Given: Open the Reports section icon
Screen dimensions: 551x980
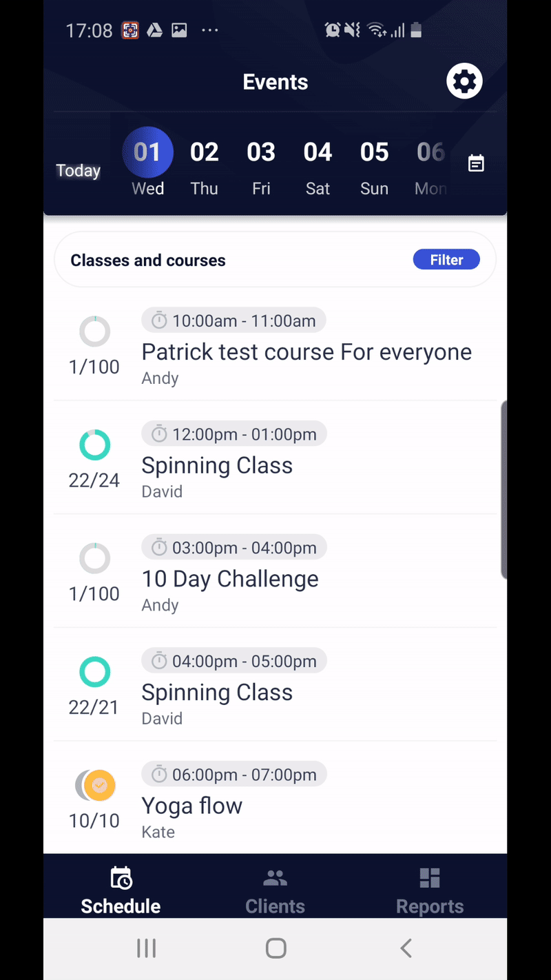Looking at the screenshot, I should tap(429, 877).
